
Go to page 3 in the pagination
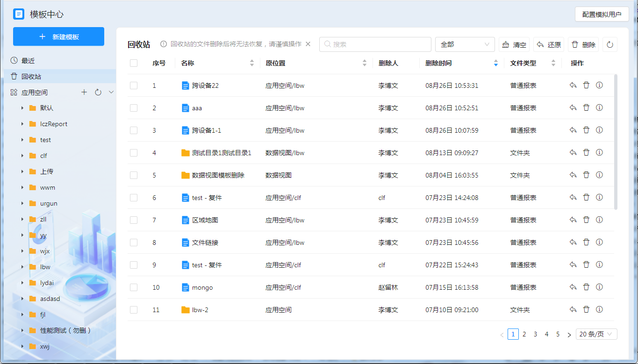click(535, 334)
